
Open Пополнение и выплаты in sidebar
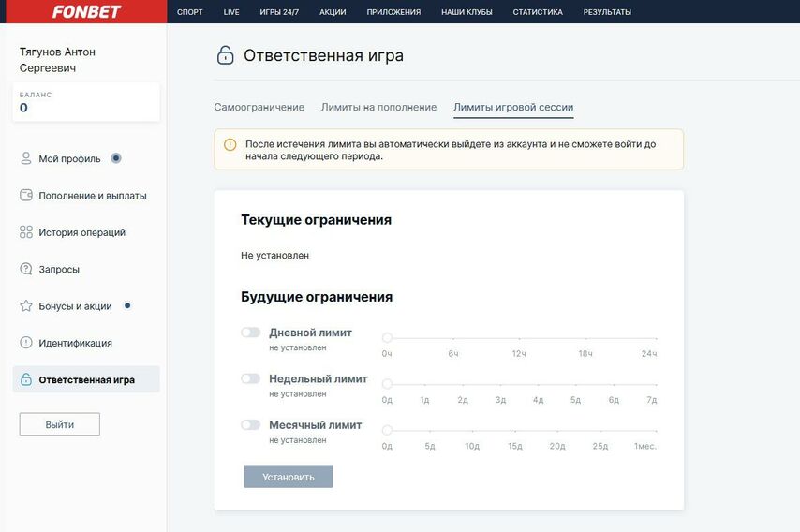point(86,195)
